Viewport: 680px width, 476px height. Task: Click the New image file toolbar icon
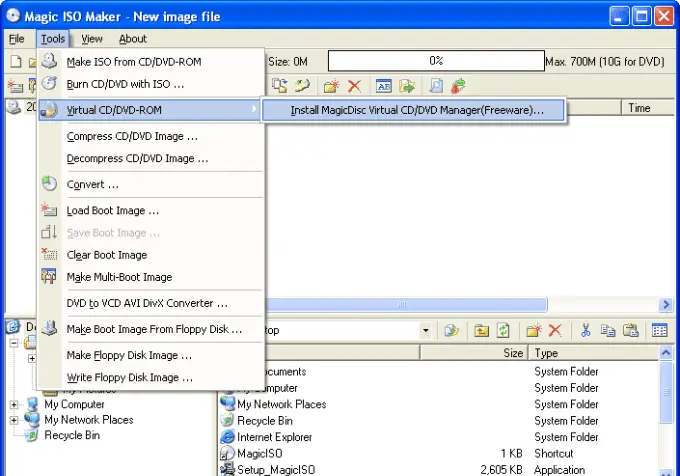16,62
